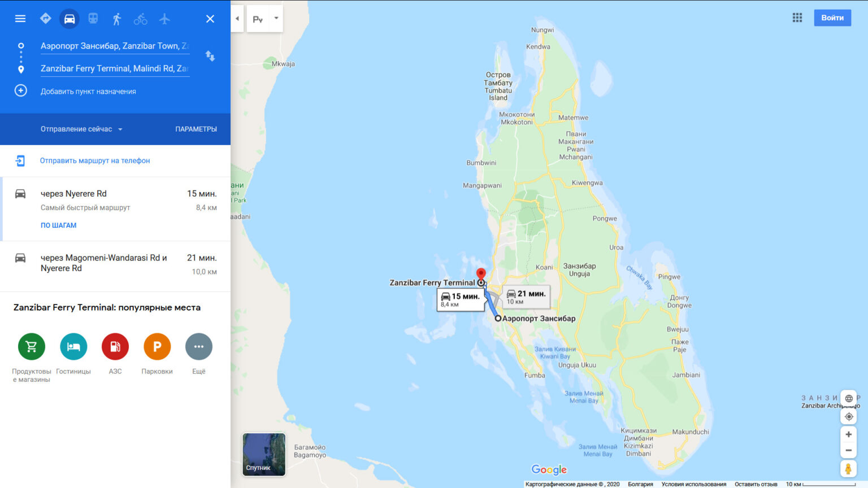Zoom in with the plus control
868x488 pixels.
[848, 434]
